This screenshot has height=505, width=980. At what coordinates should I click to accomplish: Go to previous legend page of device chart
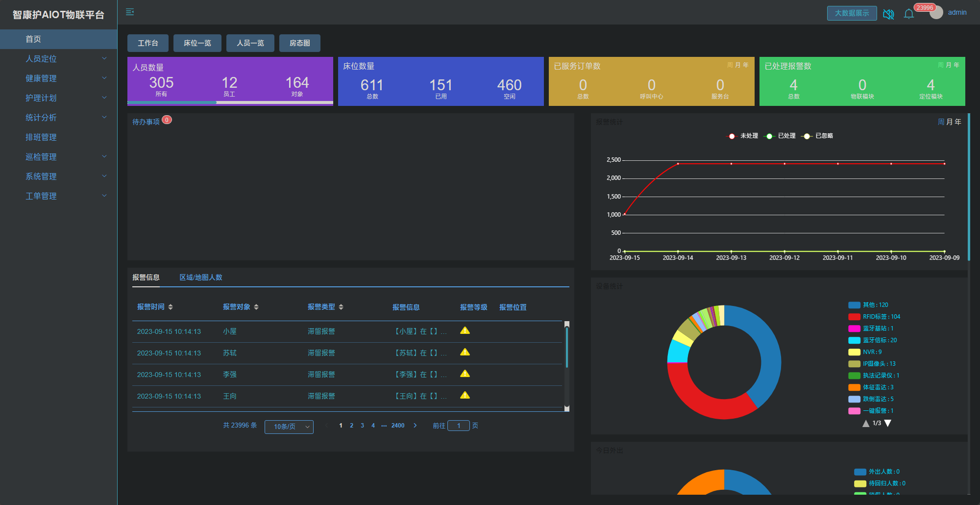tap(866, 423)
